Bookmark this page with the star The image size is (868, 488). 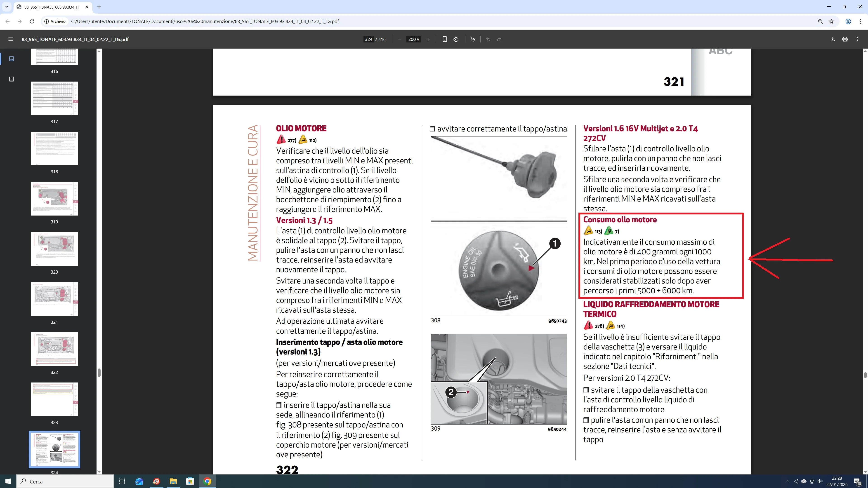coord(832,21)
